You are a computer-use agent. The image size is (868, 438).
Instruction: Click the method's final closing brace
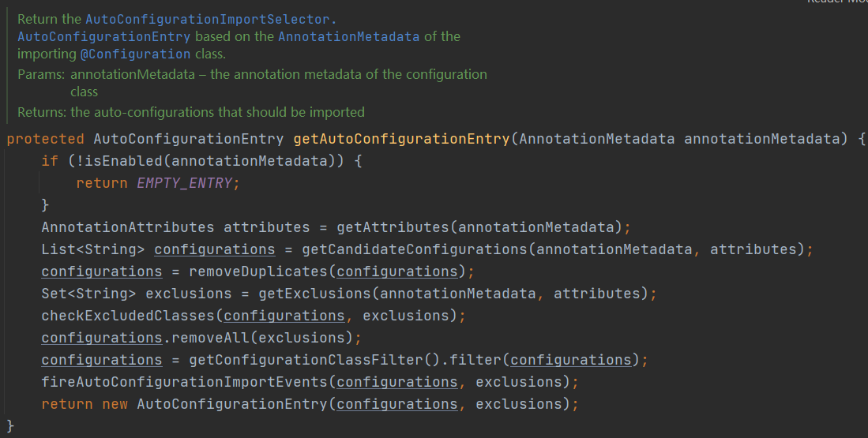pos(10,425)
